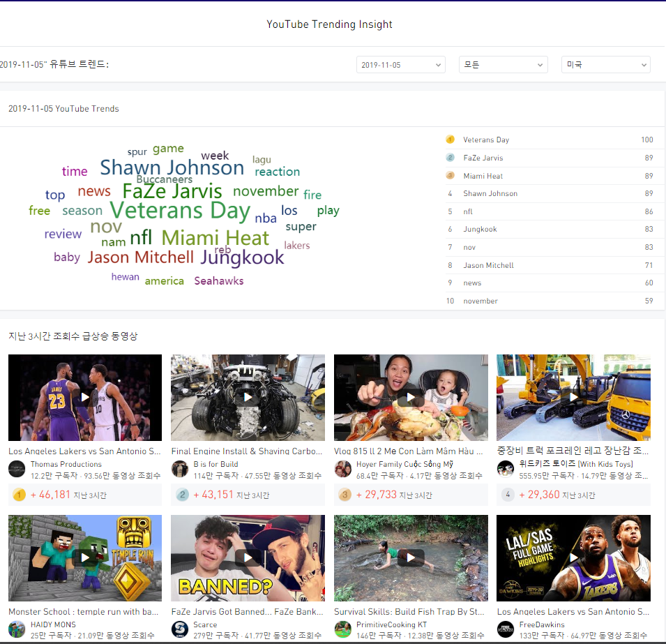This screenshot has height=644, width=666.
Task: Play the FaZe Jarvis Got Banned video
Action: point(248,558)
